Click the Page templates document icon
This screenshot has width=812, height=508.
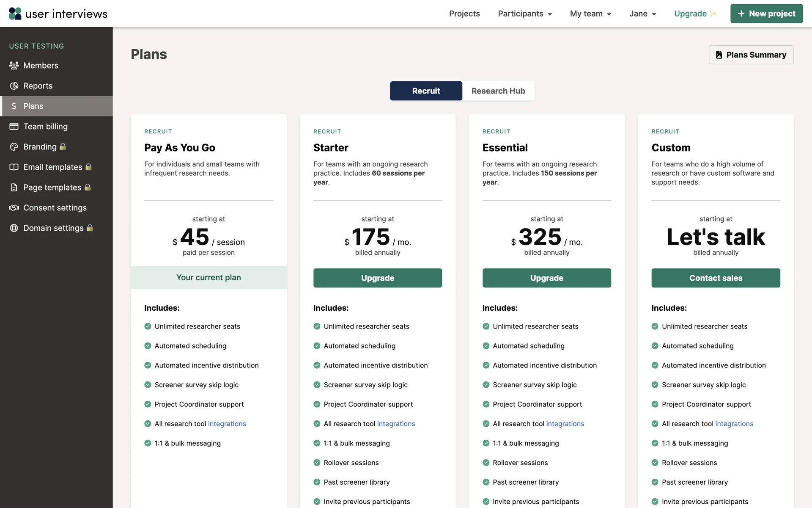pos(14,188)
